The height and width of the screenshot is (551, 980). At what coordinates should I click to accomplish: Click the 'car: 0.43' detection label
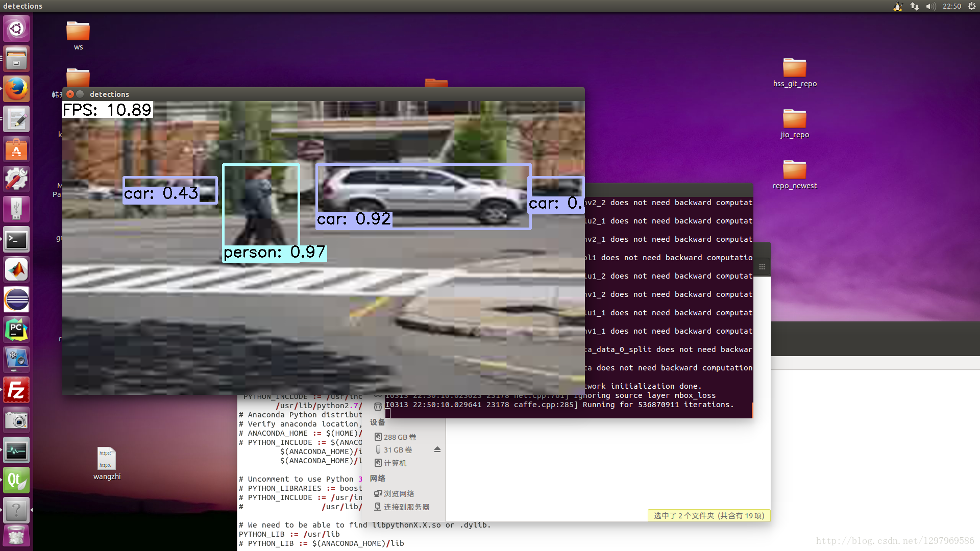click(x=161, y=193)
